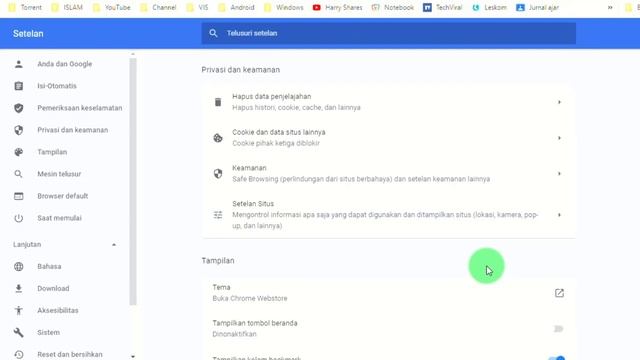Screen dimensions: 640x360
Task: Open the Android bookmark folder
Action: tap(236, 7)
